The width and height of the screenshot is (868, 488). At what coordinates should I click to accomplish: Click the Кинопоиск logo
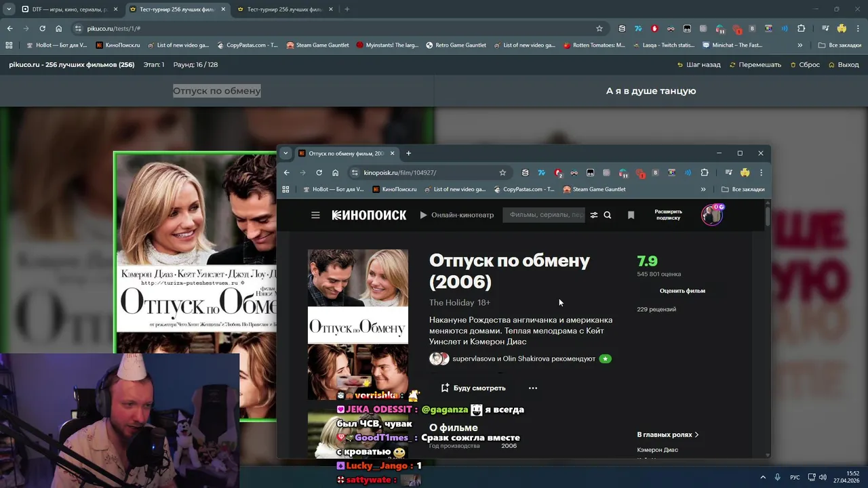(x=369, y=215)
